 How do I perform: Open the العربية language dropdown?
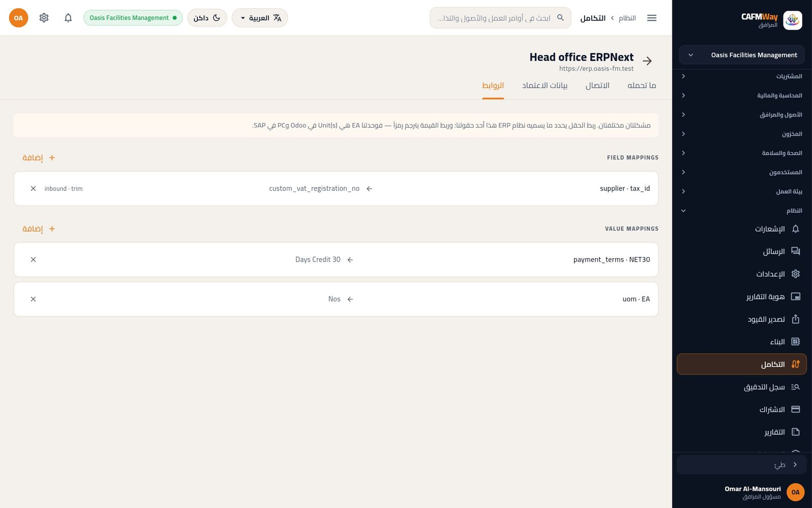pyautogui.click(x=260, y=18)
